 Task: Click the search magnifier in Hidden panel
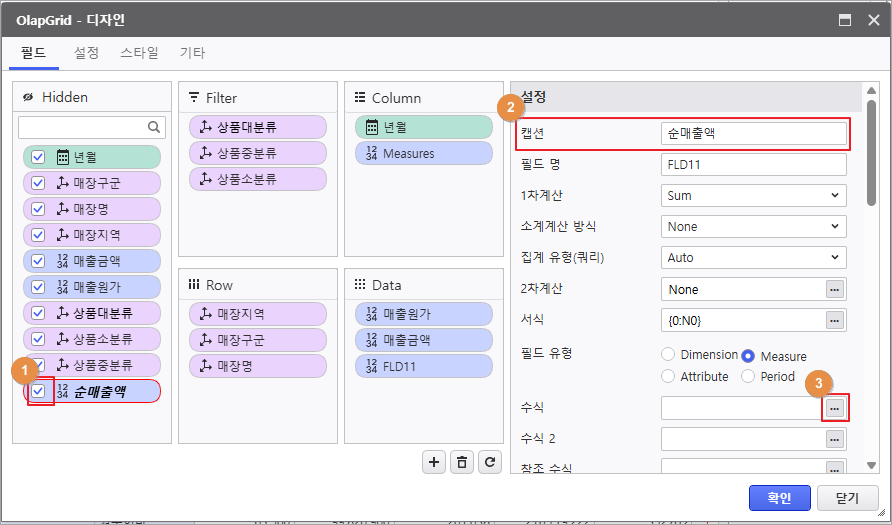(155, 127)
